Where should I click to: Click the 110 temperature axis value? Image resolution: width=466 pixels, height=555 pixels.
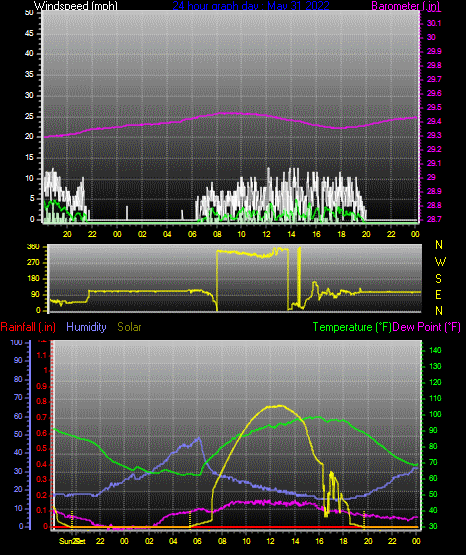[435, 399]
